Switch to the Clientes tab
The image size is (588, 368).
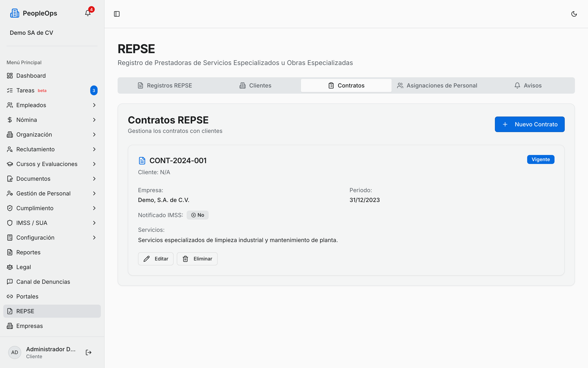255,85
